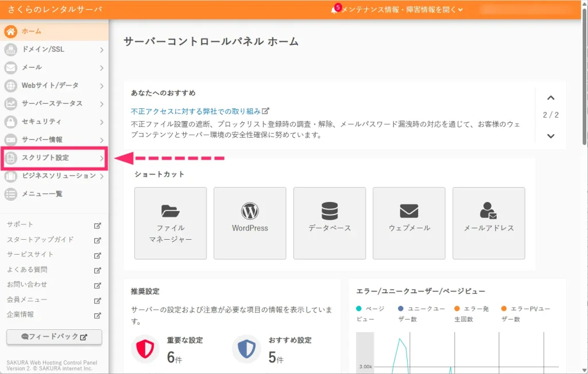Expand the スクリプト設定 menu chevron
This screenshot has height=374, width=588.
pyautogui.click(x=102, y=158)
